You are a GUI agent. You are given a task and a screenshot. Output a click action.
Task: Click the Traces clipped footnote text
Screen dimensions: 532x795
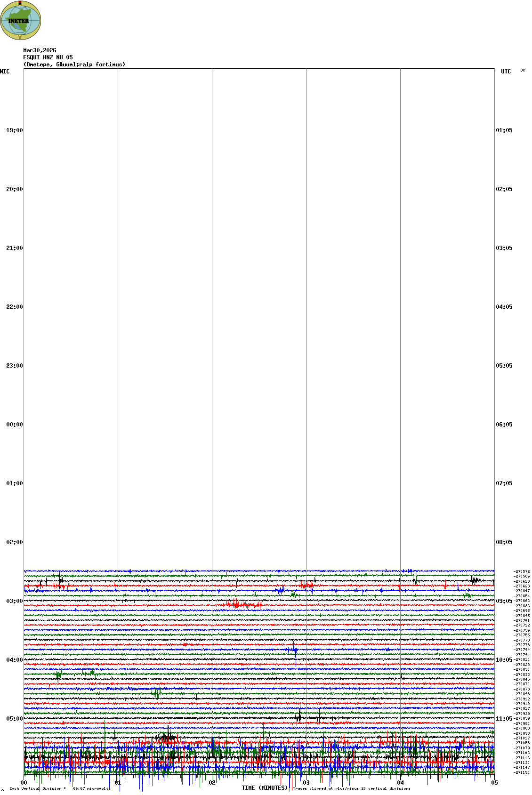(x=351, y=788)
